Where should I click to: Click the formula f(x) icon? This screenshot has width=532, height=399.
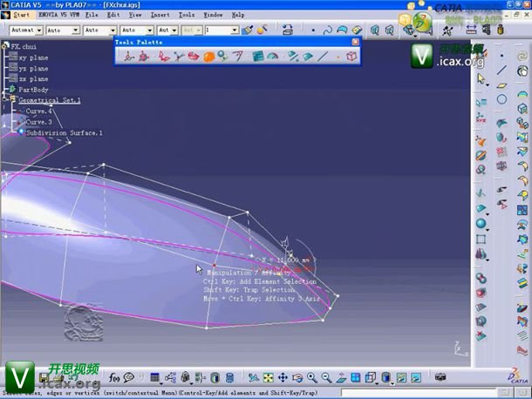click(x=114, y=378)
